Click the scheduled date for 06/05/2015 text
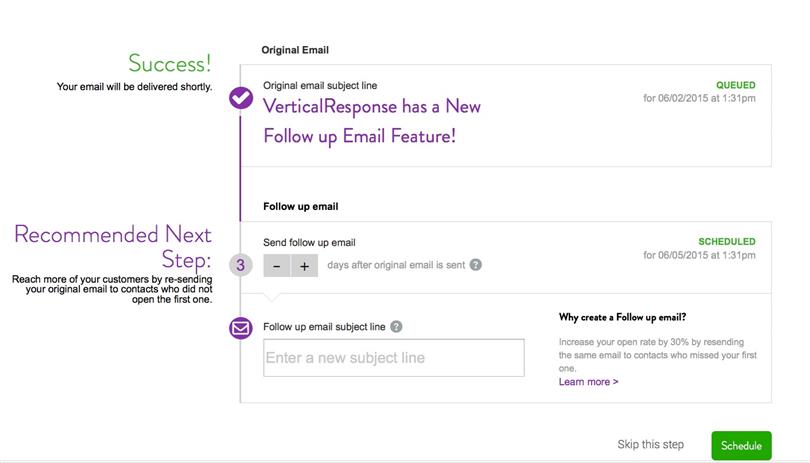Viewport: 810px width, 463px height. tap(699, 255)
